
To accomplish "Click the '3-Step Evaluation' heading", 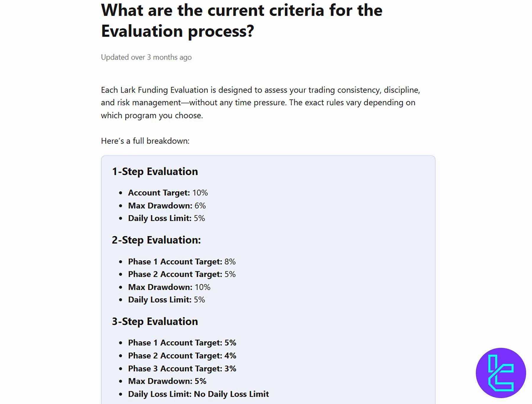I will click(x=155, y=321).
